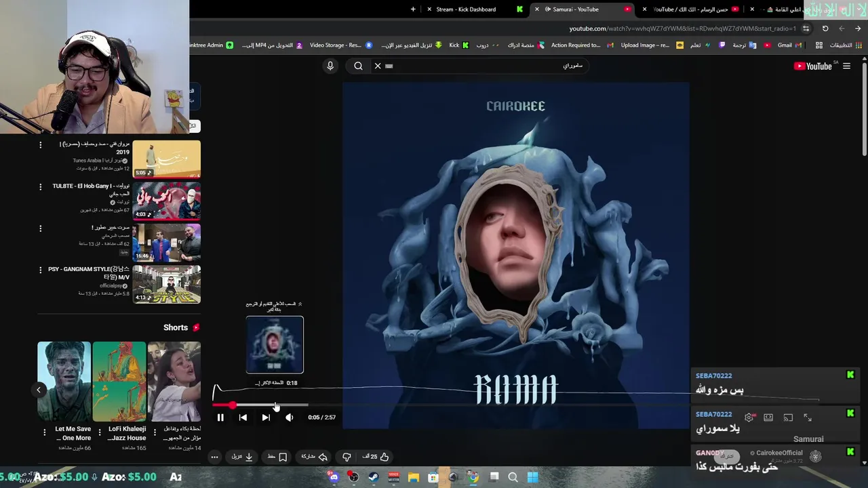Open Let Me Save One More short
This screenshot has width=868, height=488.
pos(64,382)
